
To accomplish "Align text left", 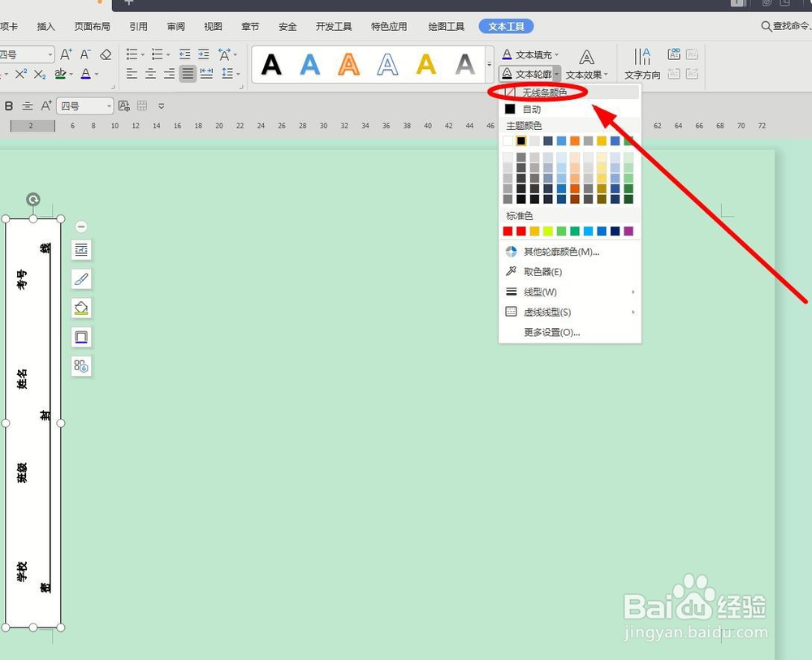I will (132, 74).
